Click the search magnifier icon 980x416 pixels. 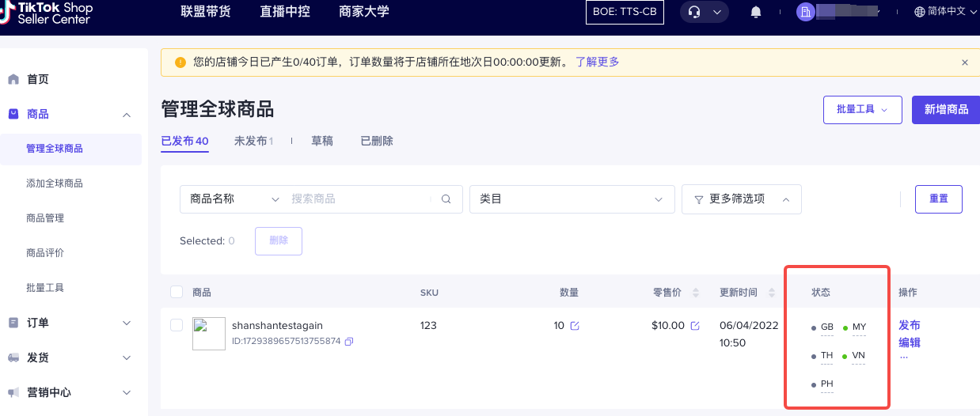(446, 199)
